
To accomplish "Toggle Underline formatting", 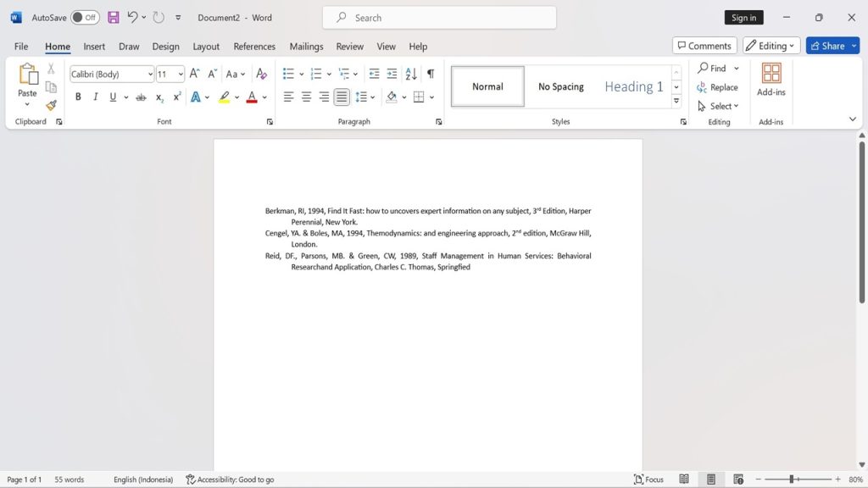I will click(x=113, y=97).
